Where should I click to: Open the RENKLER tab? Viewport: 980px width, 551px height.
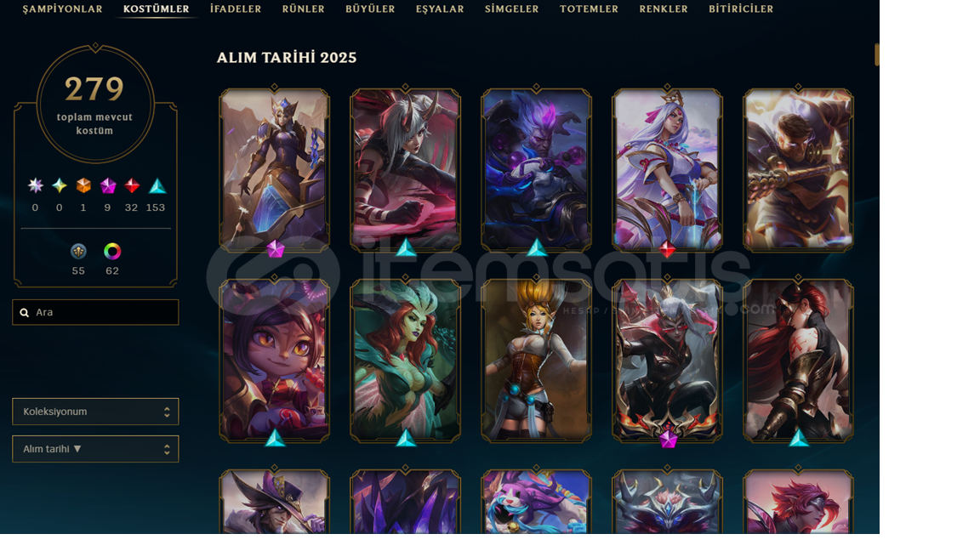click(664, 9)
